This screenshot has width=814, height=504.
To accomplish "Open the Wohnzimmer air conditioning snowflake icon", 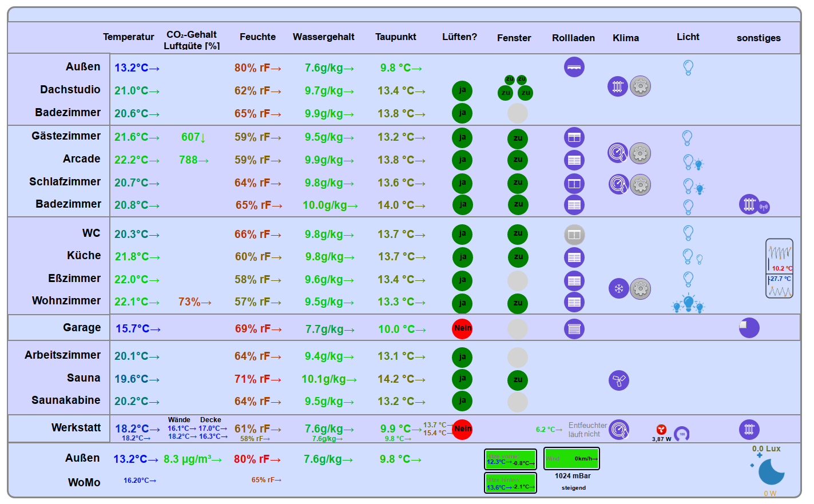I will [619, 288].
